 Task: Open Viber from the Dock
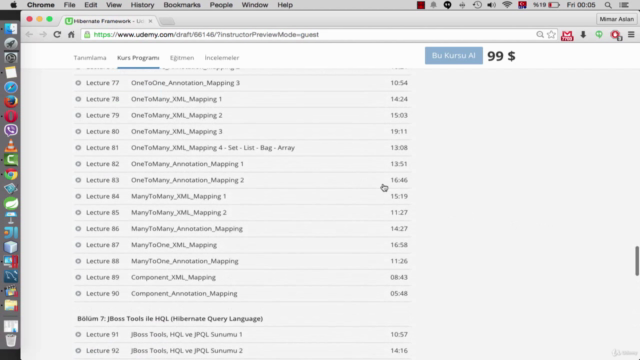point(11,130)
